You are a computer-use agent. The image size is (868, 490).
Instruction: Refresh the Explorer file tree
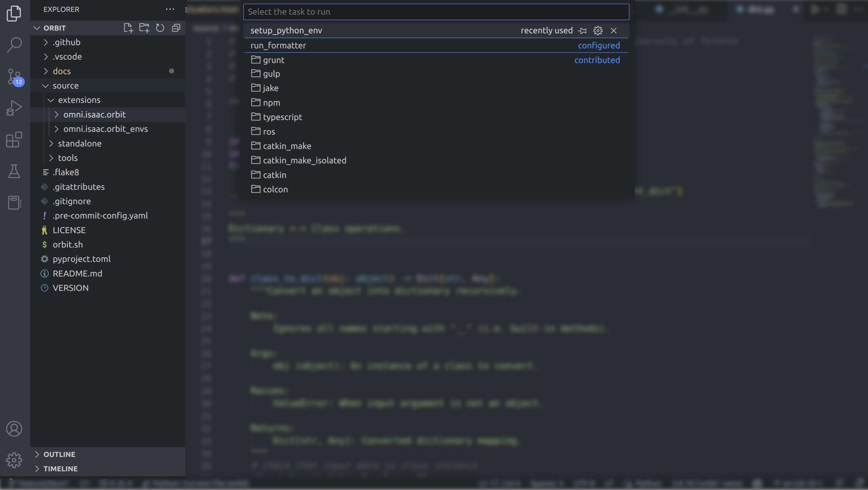(160, 28)
